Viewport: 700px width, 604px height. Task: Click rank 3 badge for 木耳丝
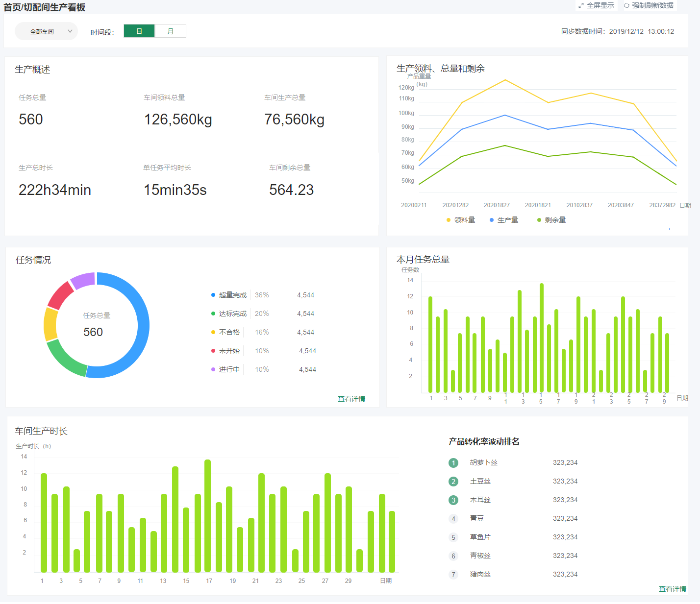[x=453, y=500]
